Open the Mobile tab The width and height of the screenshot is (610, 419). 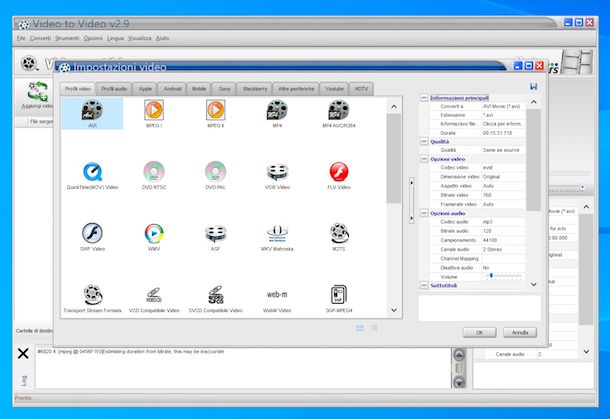tap(199, 89)
